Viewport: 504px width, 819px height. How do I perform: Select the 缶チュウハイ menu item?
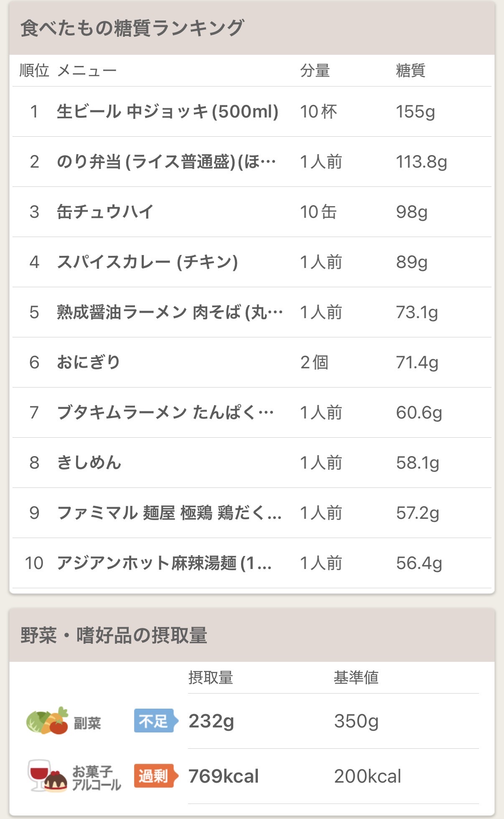point(105,212)
